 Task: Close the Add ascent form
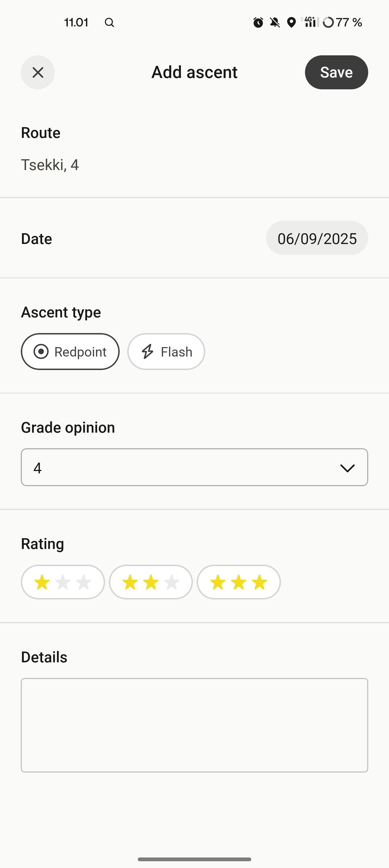pos(38,72)
